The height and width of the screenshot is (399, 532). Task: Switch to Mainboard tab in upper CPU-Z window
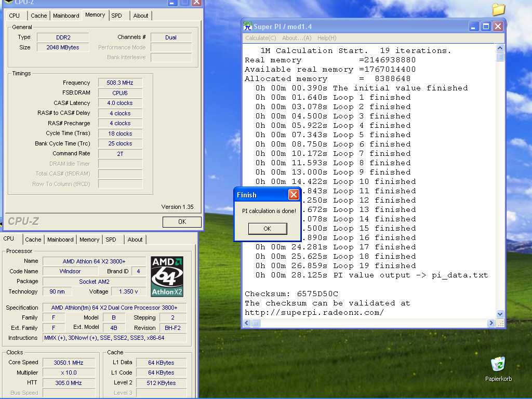[66, 16]
